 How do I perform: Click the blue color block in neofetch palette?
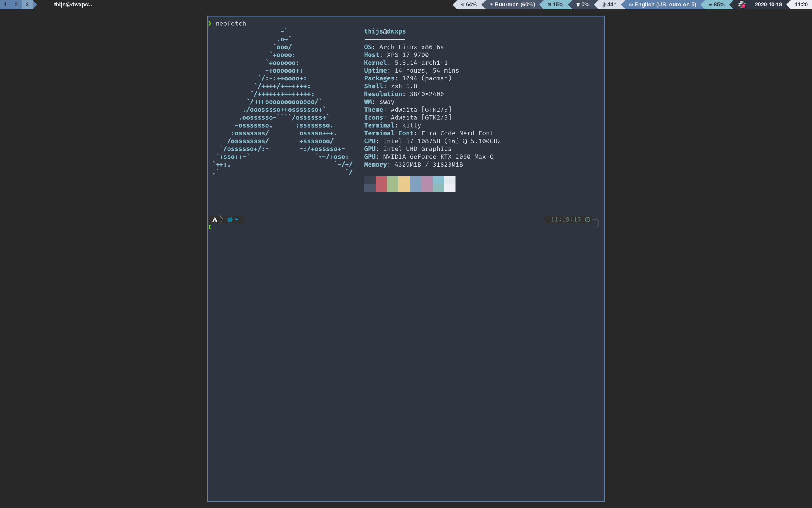point(415,184)
